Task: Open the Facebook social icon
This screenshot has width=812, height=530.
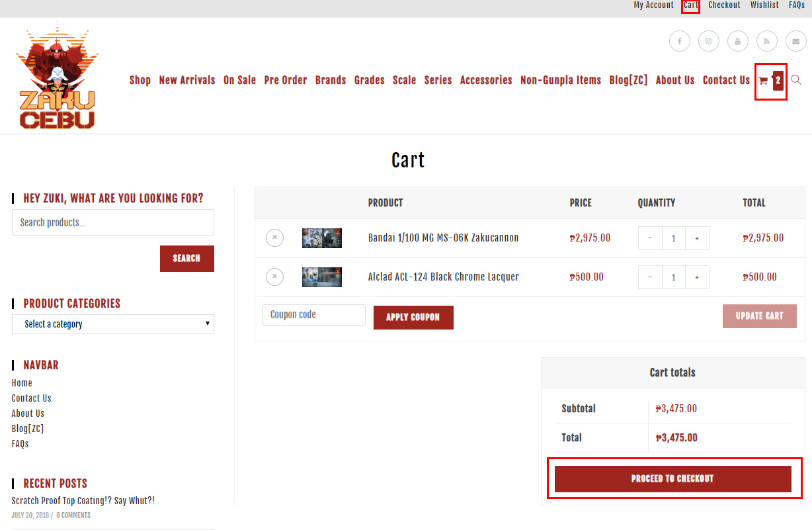Action: 680,41
